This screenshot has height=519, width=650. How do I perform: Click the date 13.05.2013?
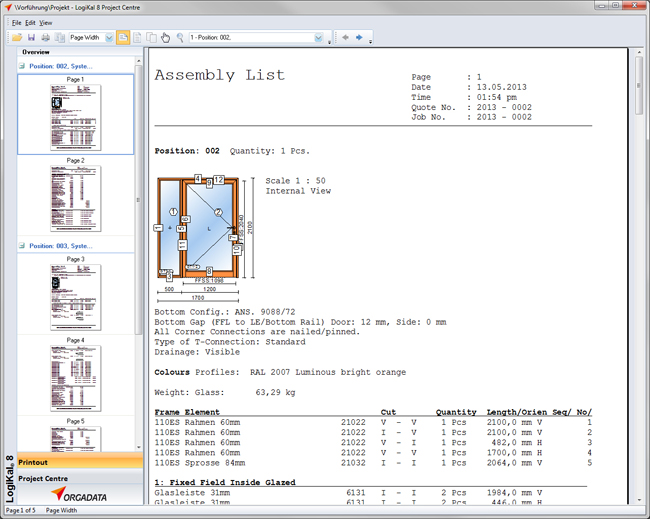(x=502, y=87)
